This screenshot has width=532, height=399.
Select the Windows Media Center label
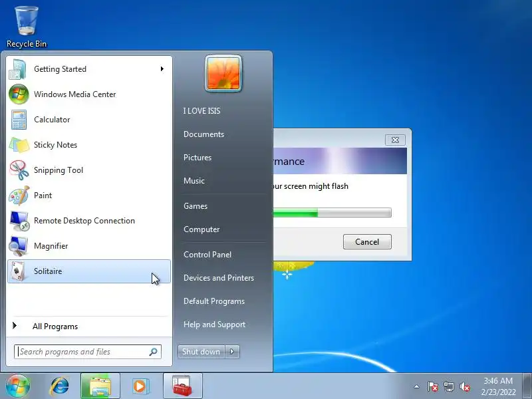pos(74,94)
